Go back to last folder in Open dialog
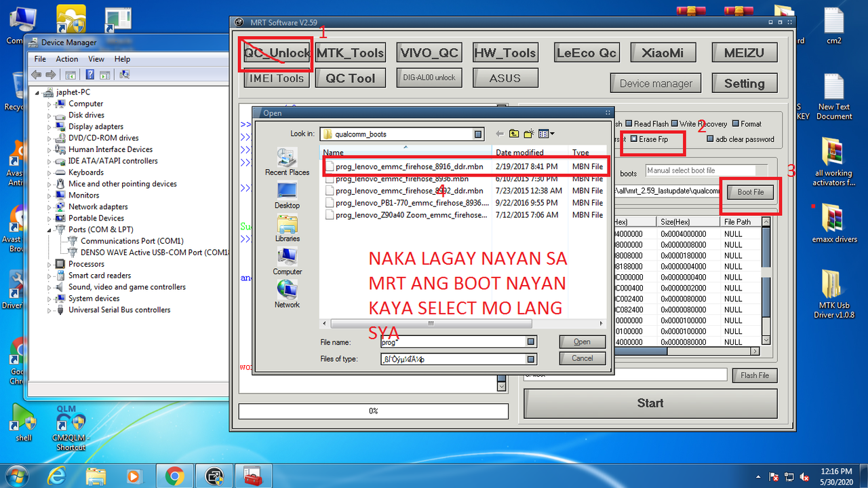This screenshot has height=488, width=868. pos(500,134)
